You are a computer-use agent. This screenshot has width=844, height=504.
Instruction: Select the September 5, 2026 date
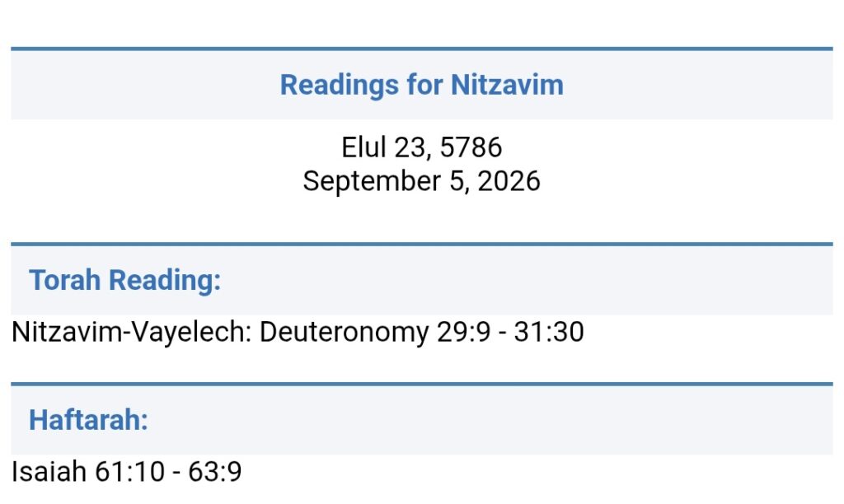[x=421, y=180]
